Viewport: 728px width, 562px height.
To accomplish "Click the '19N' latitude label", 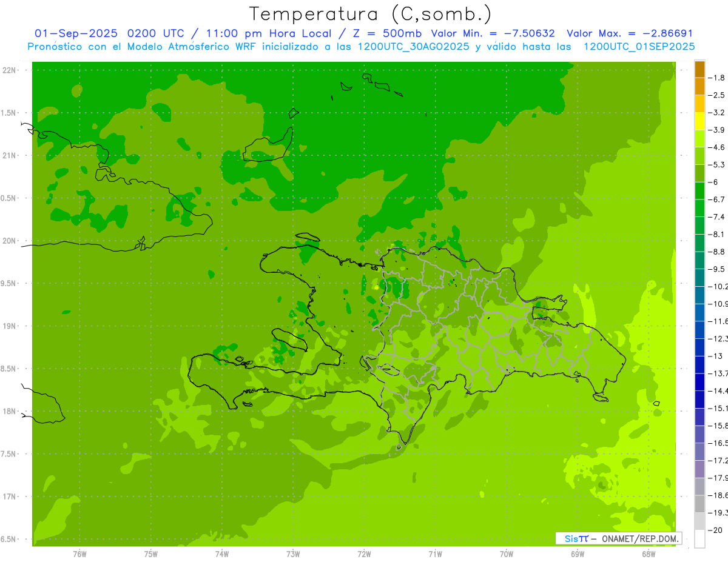I will [8, 326].
